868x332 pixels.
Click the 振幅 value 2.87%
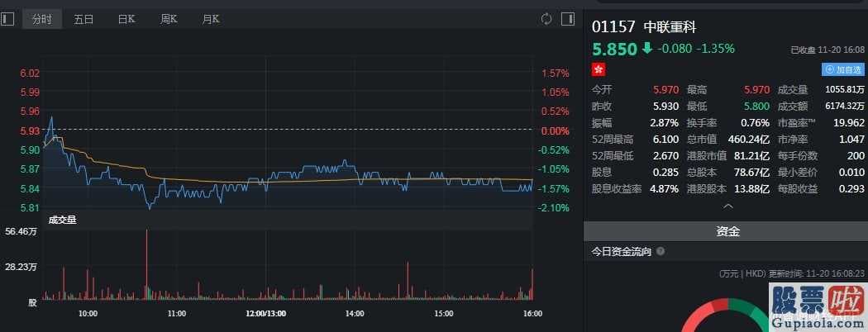(666, 123)
